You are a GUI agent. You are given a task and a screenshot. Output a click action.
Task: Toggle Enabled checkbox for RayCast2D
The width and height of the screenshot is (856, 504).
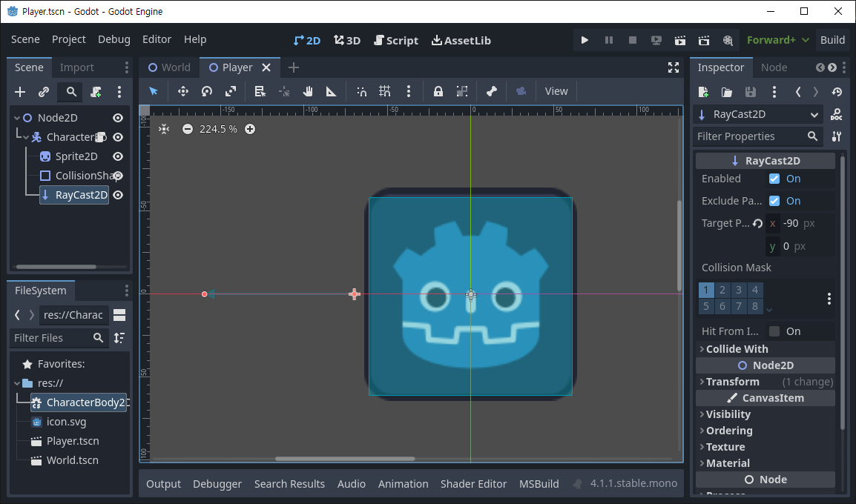pos(774,179)
